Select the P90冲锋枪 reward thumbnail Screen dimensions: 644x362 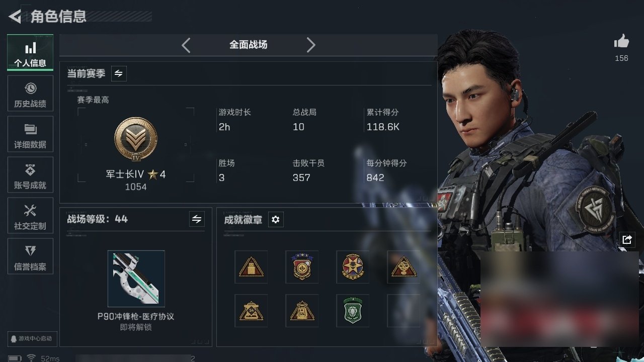point(136,278)
